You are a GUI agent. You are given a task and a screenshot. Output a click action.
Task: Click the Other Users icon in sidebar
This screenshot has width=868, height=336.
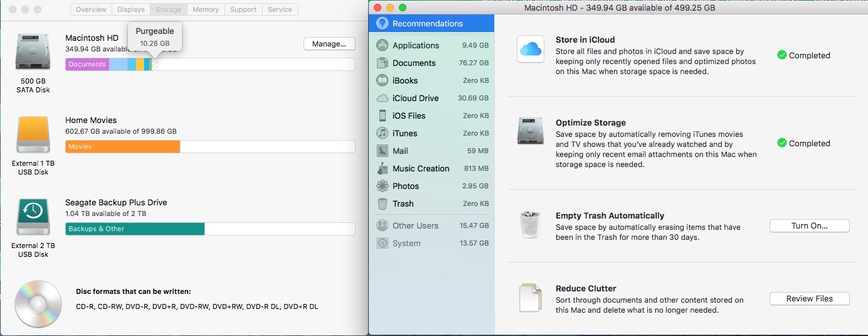[381, 225]
